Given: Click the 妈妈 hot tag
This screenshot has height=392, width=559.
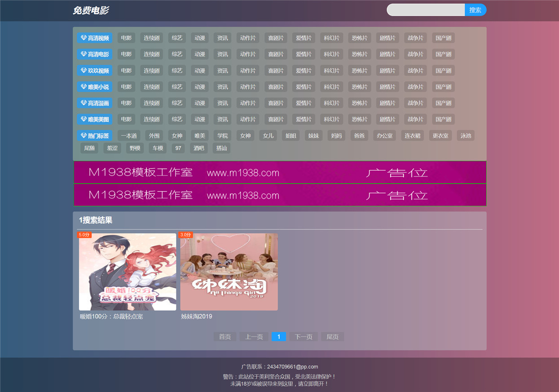Looking at the screenshot, I should [x=336, y=136].
